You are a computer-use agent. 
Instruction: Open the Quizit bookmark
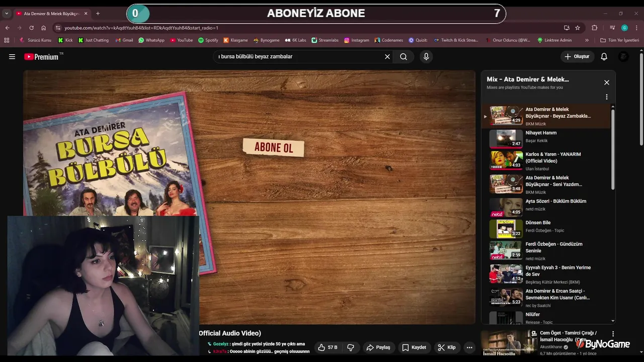[418, 40]
